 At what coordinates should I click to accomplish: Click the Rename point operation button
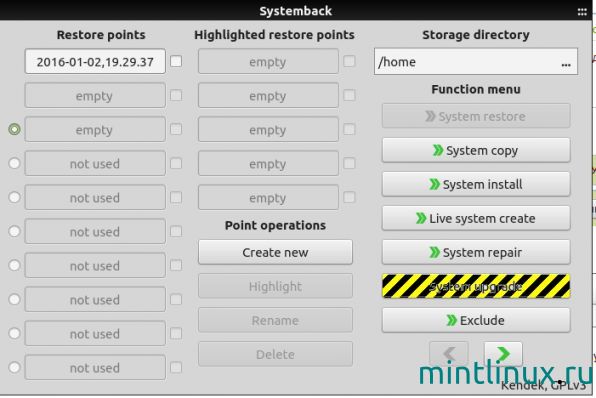(x=275, y=320)
